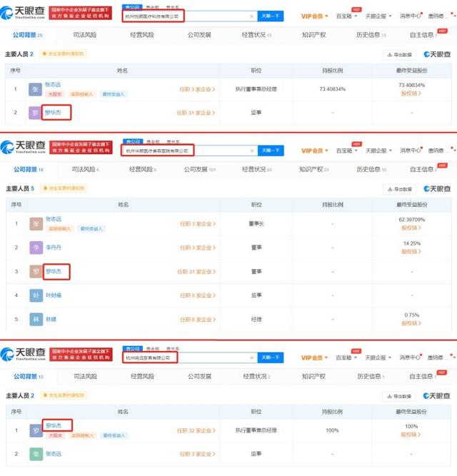The image size is (457, 476).
Task: Switch to the 司法风险 tab in the top screenshot
Action: (x=85, y=35)
